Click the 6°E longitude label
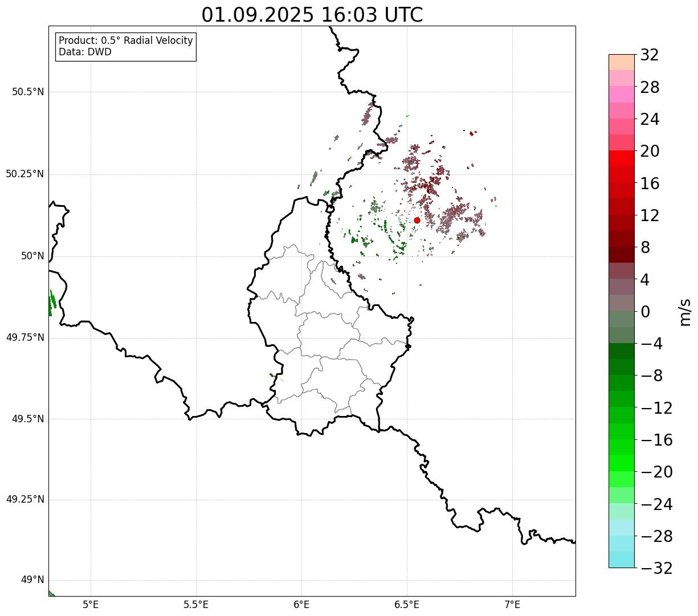This screenshot has height=616, width=698. [301, 605]
